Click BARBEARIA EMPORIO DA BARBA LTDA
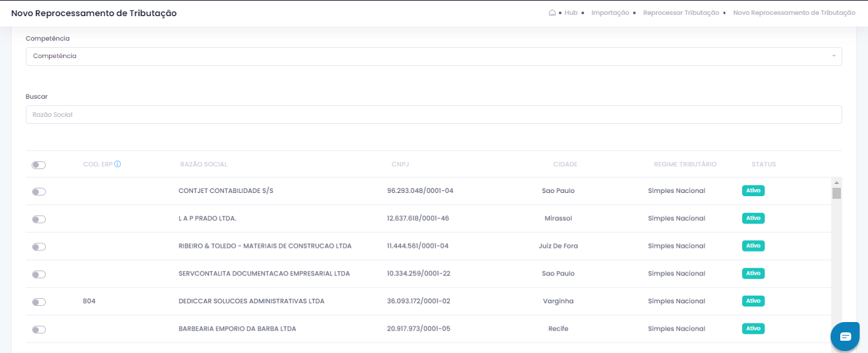 237,328
